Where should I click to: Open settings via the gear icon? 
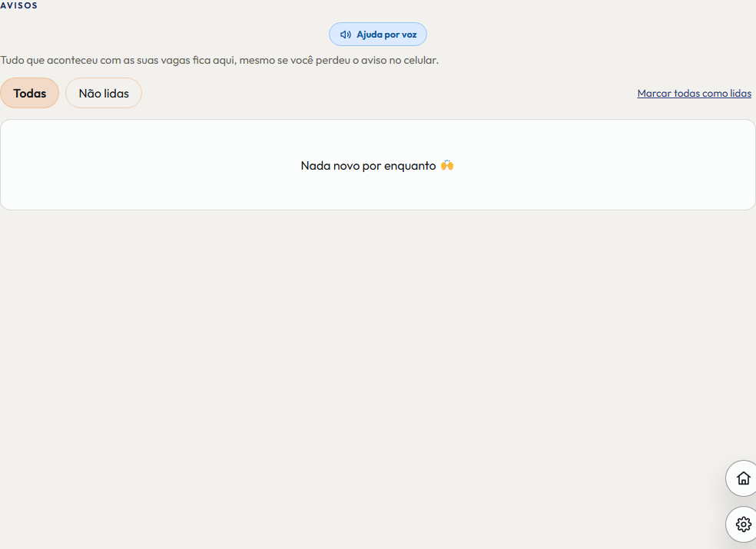pyautogui.click(x=743, y=524)
